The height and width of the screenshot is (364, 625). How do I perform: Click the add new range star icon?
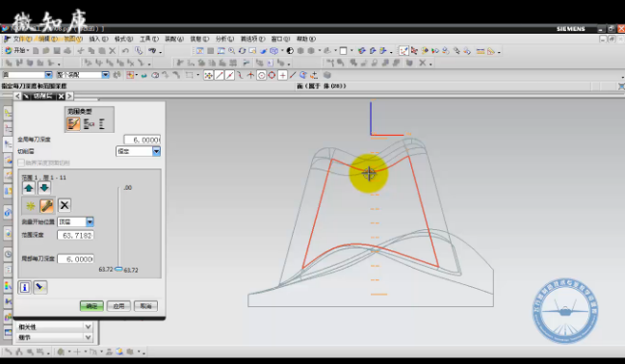[30, 206]
